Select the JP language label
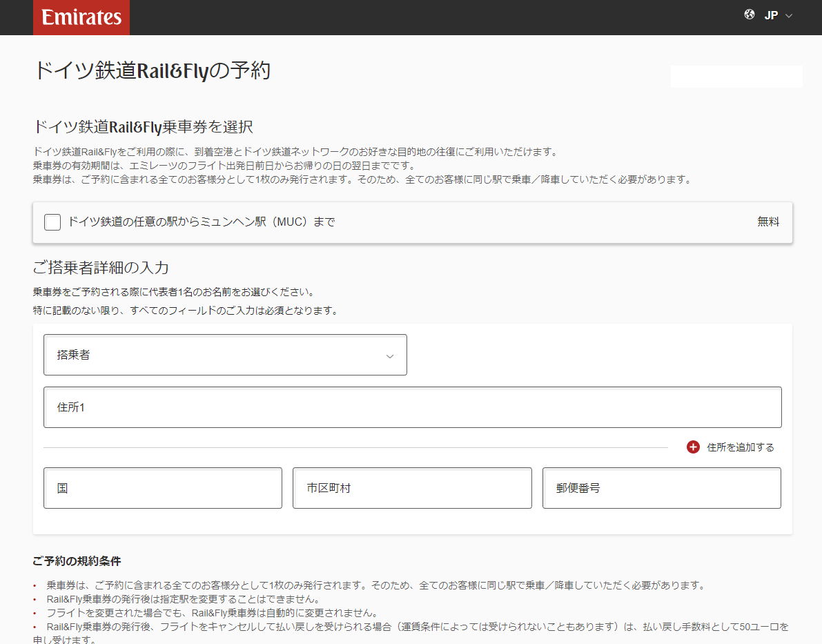 pos(771,15)
